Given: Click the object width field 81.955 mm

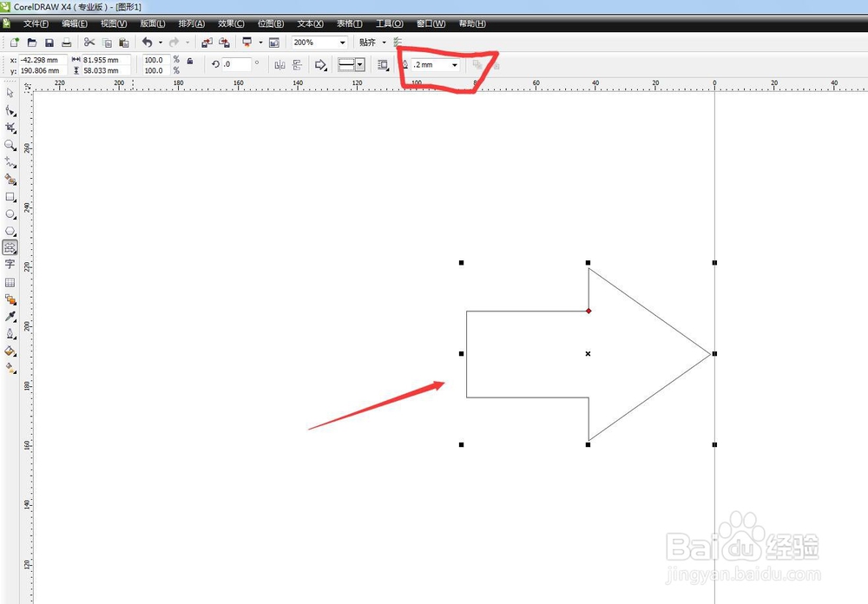Looking at the screenshot, I should point(106,60).
